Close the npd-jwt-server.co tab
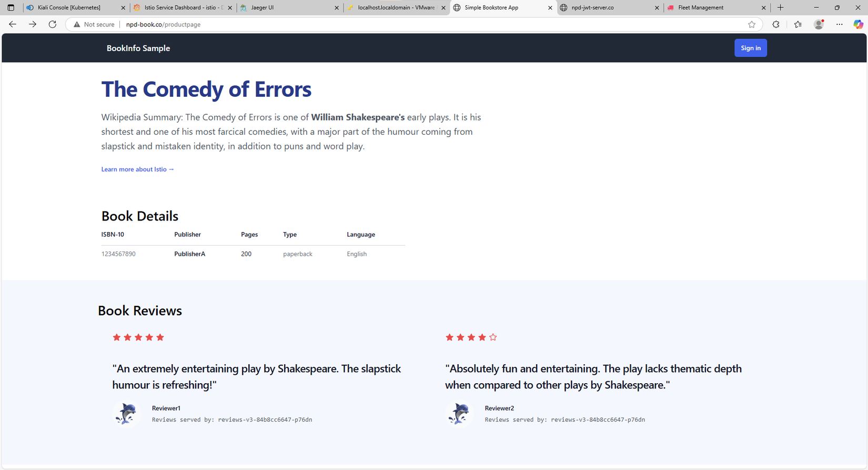 657,8
